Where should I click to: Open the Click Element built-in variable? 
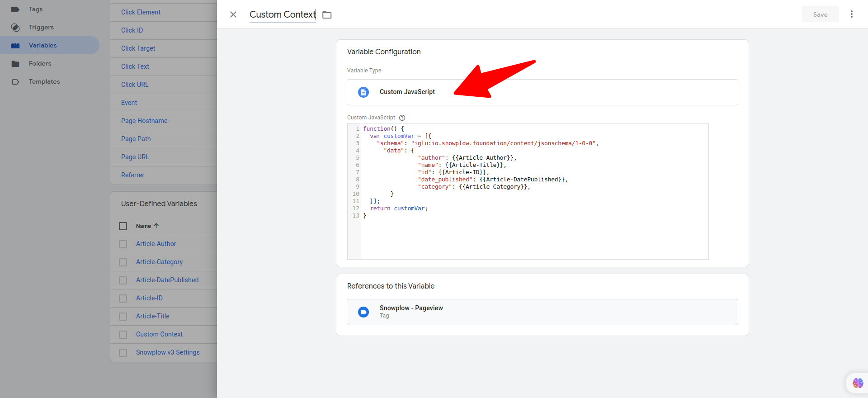(x=141, y=12)
